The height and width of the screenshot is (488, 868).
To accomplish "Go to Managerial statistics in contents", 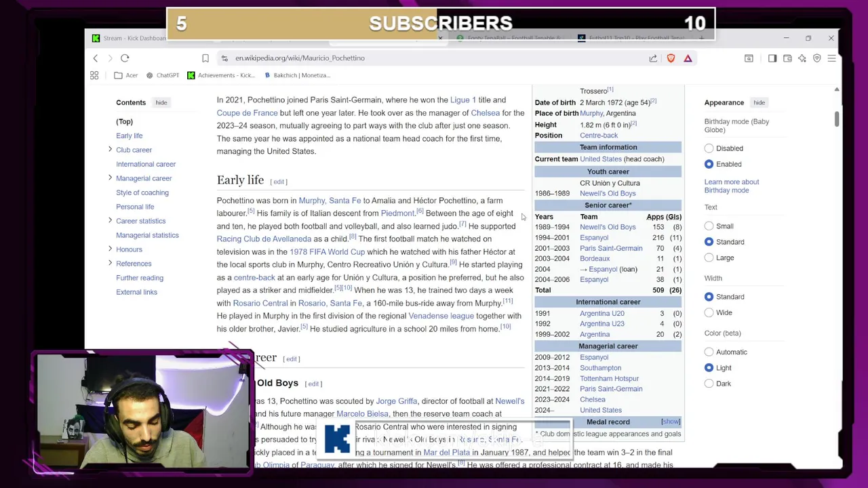I will click(x=147, y=235).
